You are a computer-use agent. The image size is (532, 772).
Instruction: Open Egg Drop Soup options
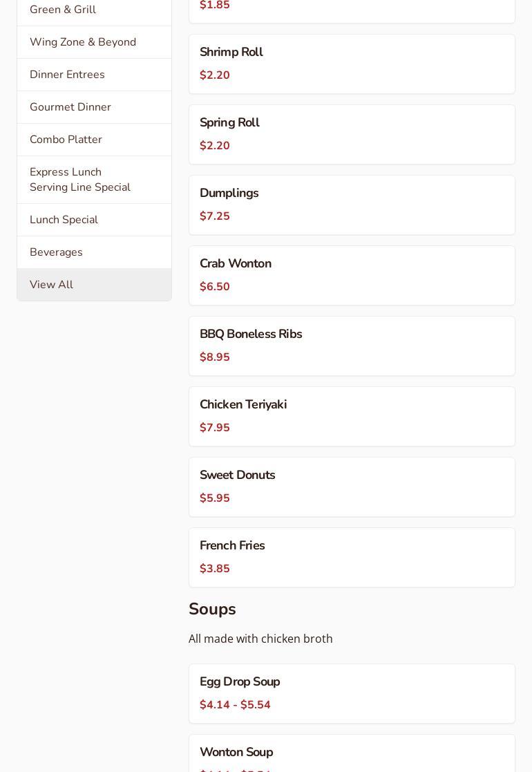pos(352,693)
